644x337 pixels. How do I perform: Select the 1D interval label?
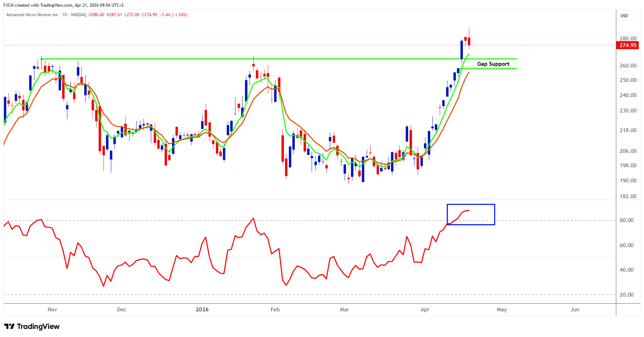pyautogui.click(x=65, y=15)
